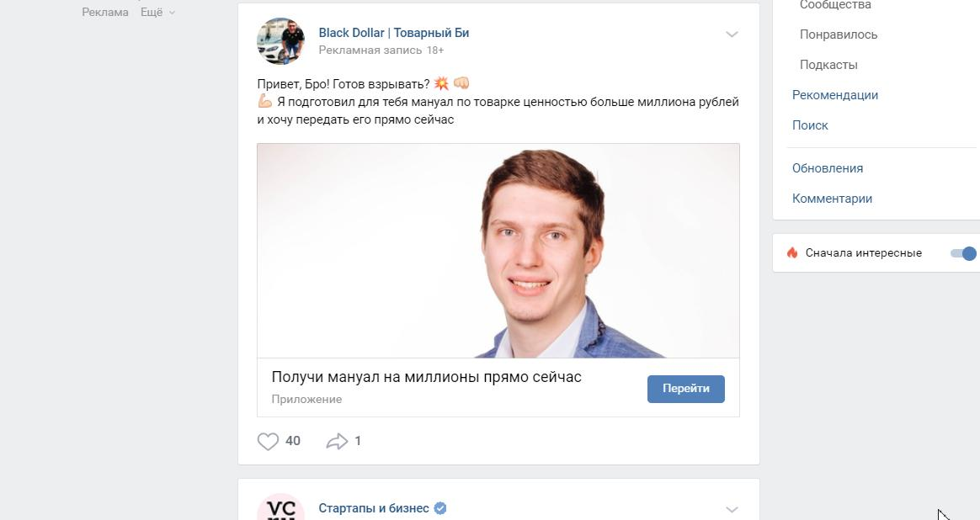980x520 pixels.
Task: Expand the Стартапы и бизнес post options chevron
Action: click(x=732, y=509)
